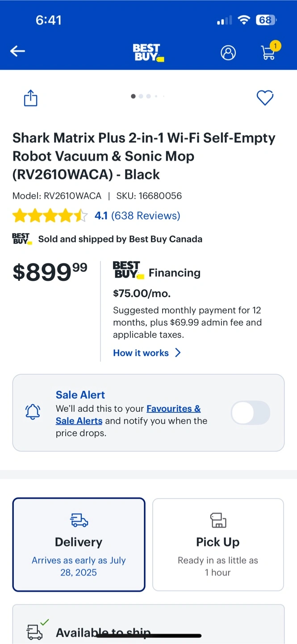Tap the Pick Up store icon
Screen dimensions: 297x644
pyautogui.click(x=218, y=520)
